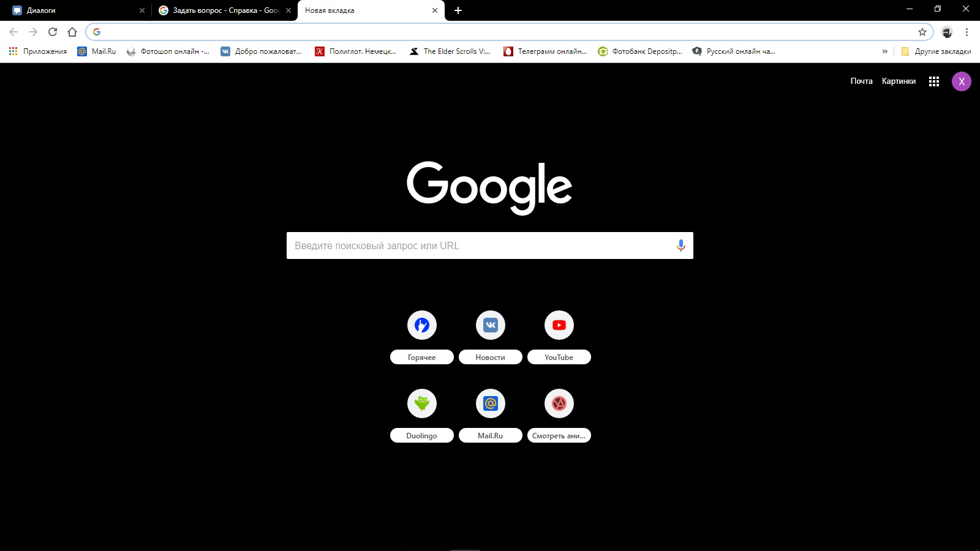Image resolution: width=980 pixels, height=551 pixels.
Task: Focus the Введите поисковый запрос или URL field
Action: coord(490,246)
